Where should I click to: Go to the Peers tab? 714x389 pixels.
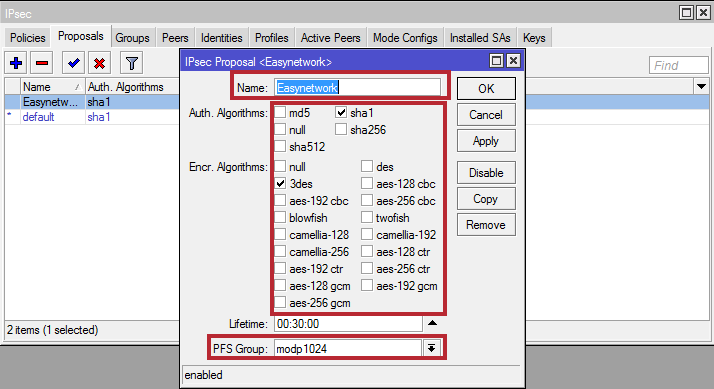(x=175, y=38)
